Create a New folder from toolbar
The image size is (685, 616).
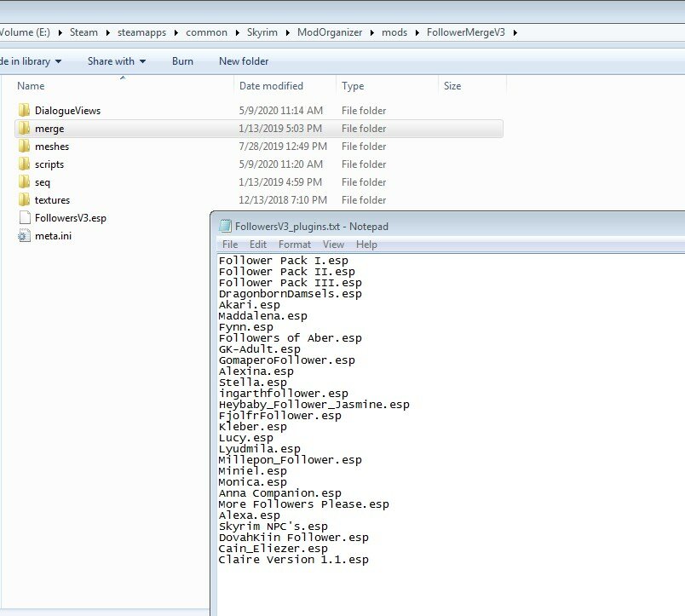244,61
